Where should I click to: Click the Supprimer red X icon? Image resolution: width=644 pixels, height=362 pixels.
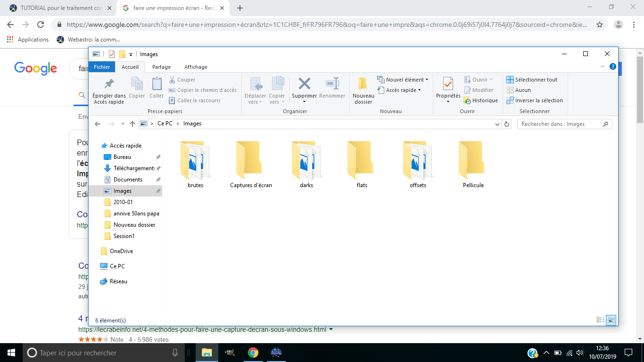pyautogui.click(x=305, y=83)
